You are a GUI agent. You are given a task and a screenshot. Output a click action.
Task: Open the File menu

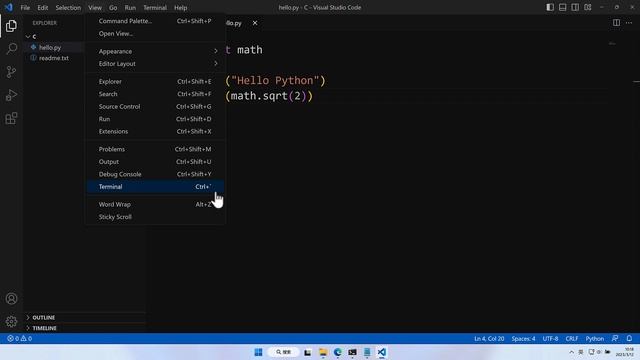[25, 7]
